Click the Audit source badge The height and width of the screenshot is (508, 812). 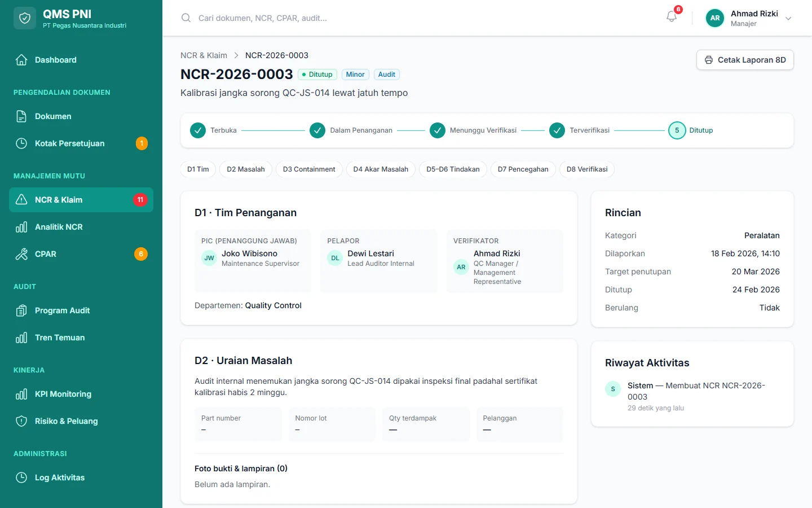click(x=387, y=75)
